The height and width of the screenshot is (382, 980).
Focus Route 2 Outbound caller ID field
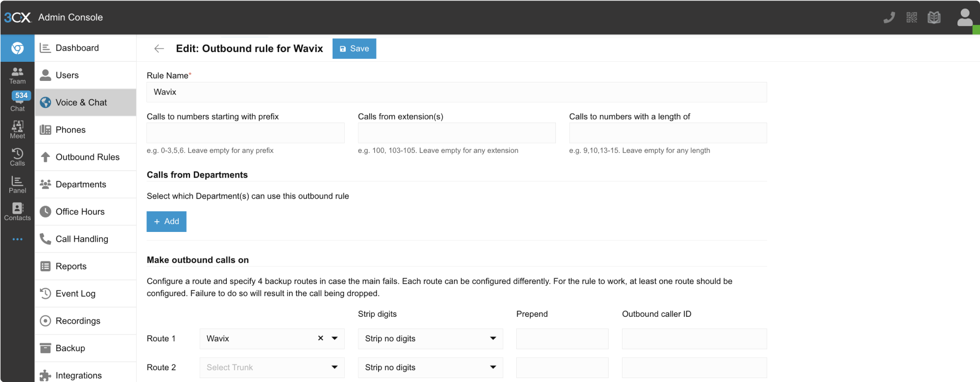pyautogui.click(x=694, y=368)
